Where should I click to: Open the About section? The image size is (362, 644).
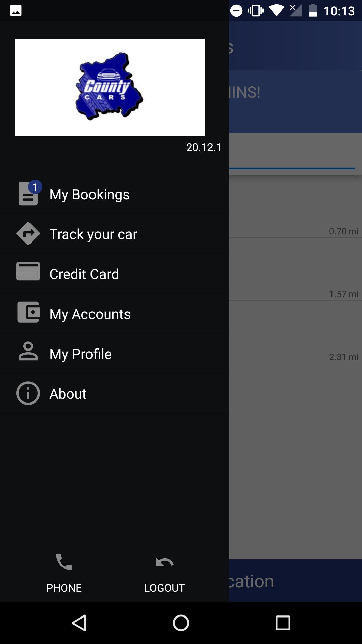[x=68, y=394]
